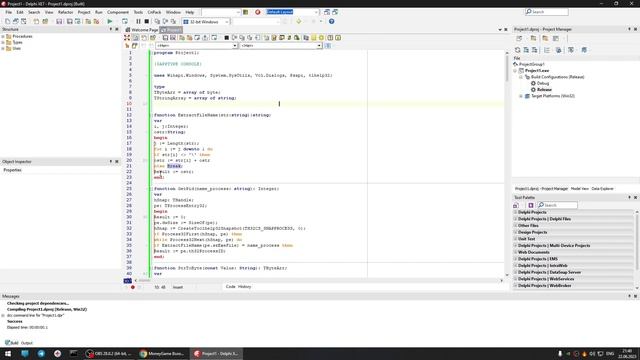Viewport: 640px width, 360px height.
Task: Click the ENG language indicator in system tray
Action: click(610, 353)
